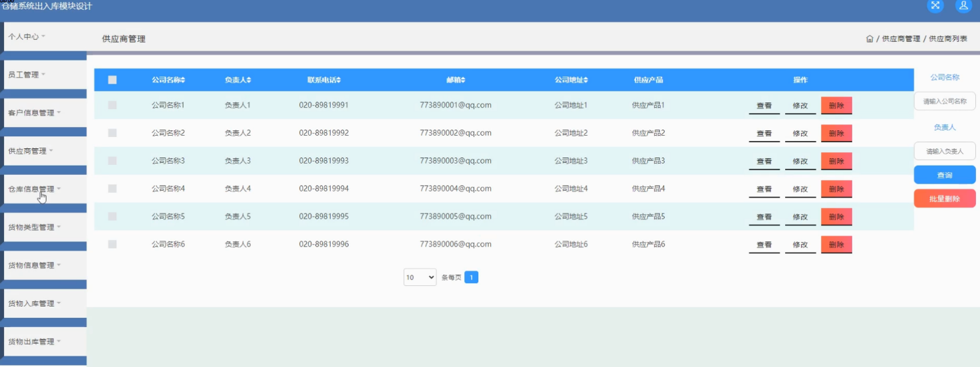Go to pagination page 1
Screen dimensions: 980x367
point(471,277)
